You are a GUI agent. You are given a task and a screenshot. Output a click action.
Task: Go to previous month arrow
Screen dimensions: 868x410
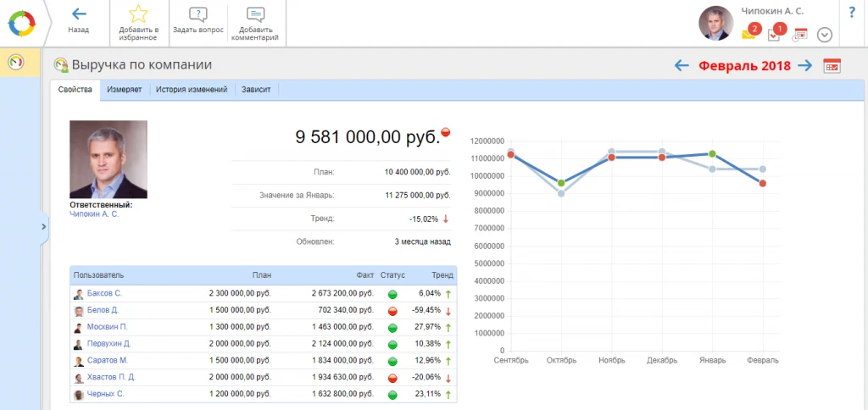682,66
